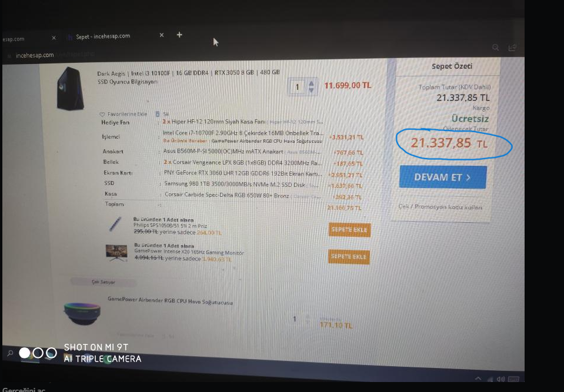
Task: Open the Dark Aegis computer product thumbnail
Action: click(x=70, y=88)
